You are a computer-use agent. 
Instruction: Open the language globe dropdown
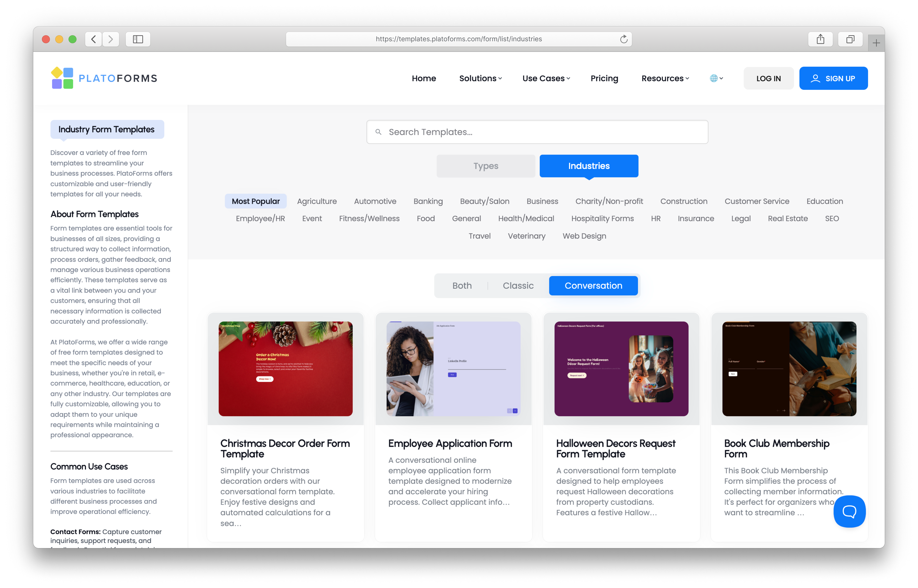click(716, 78)
